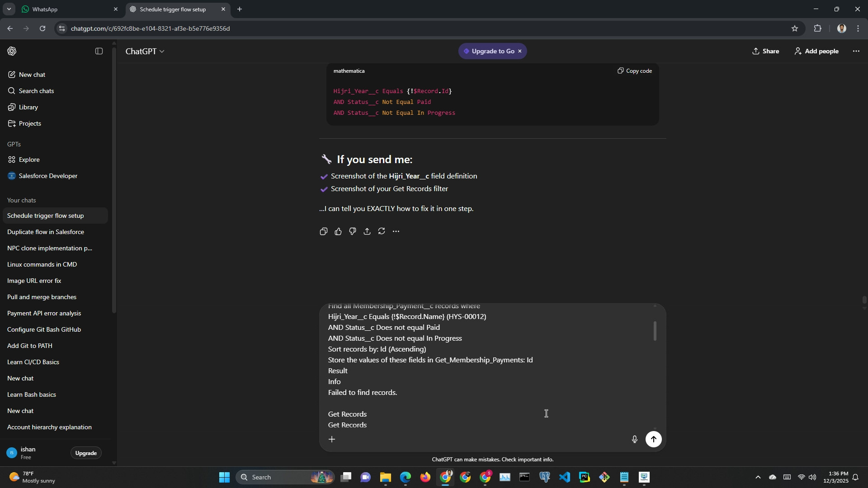Screen dimensions: 868x488
Task: Expand the ChatGPT model dropdown
Action: [145, 52]
